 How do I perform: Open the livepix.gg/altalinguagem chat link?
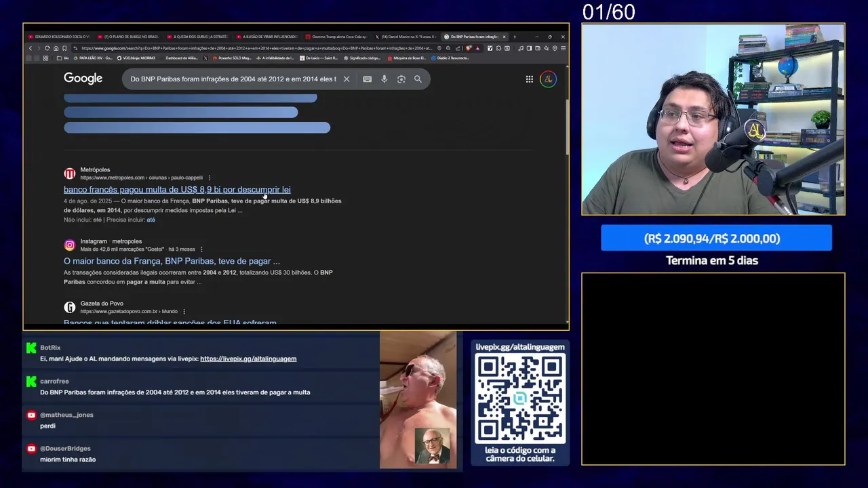pos(248,359)
